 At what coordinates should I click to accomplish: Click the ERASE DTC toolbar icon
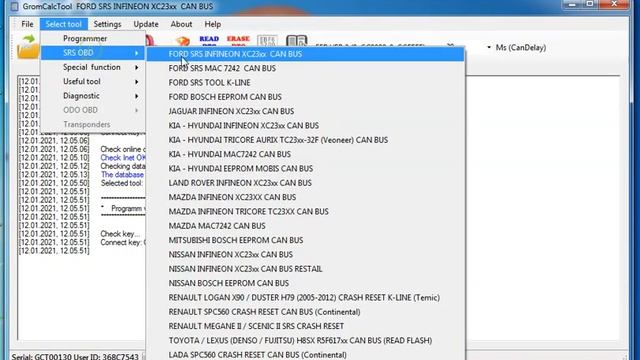click(238, 41)
